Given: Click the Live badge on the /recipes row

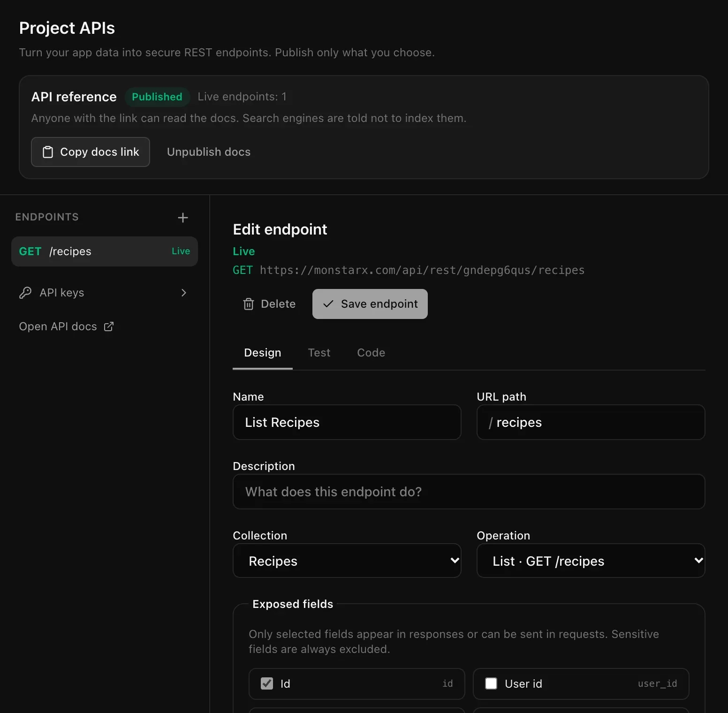Looking at the screenshot, I should click(181, 251).
